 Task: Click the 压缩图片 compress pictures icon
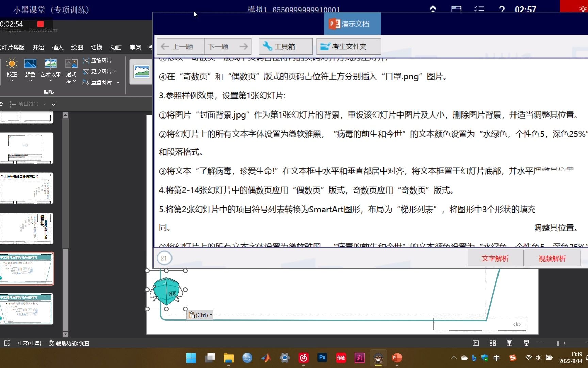86,60
